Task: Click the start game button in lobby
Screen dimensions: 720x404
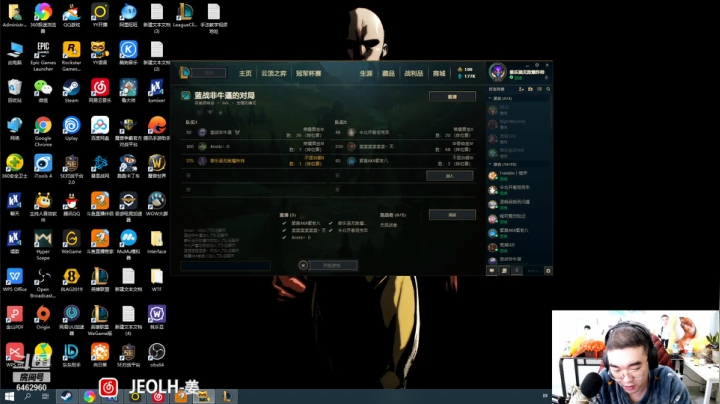Action: pos(333,265)
